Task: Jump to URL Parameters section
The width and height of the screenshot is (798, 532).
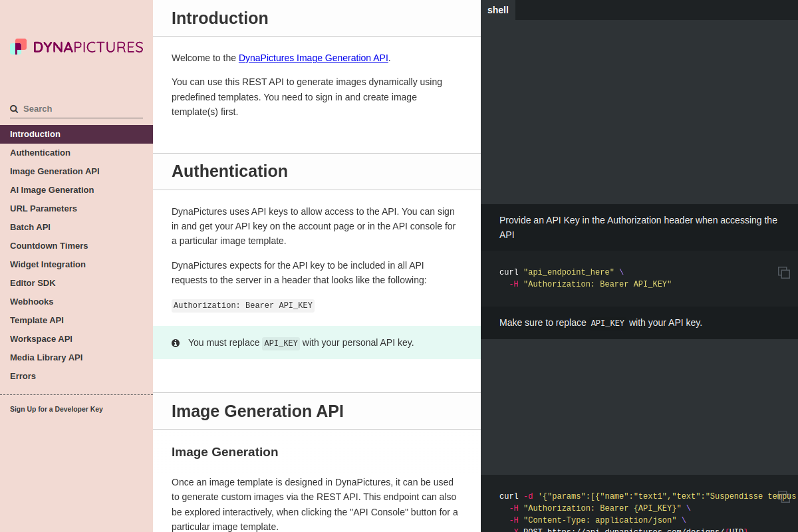Action: (76, 209)
